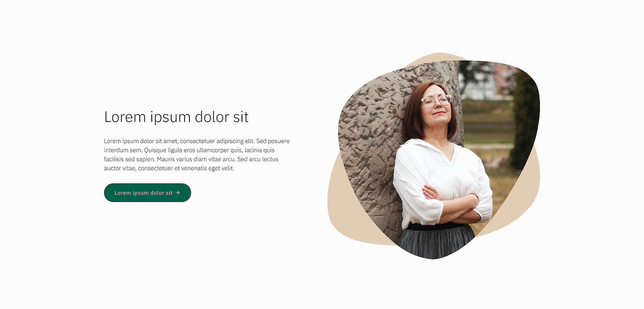Screen dimensions: 644x309
Task: Click the green Lorem ipsum dolor sit button
Action: (147, 192)
